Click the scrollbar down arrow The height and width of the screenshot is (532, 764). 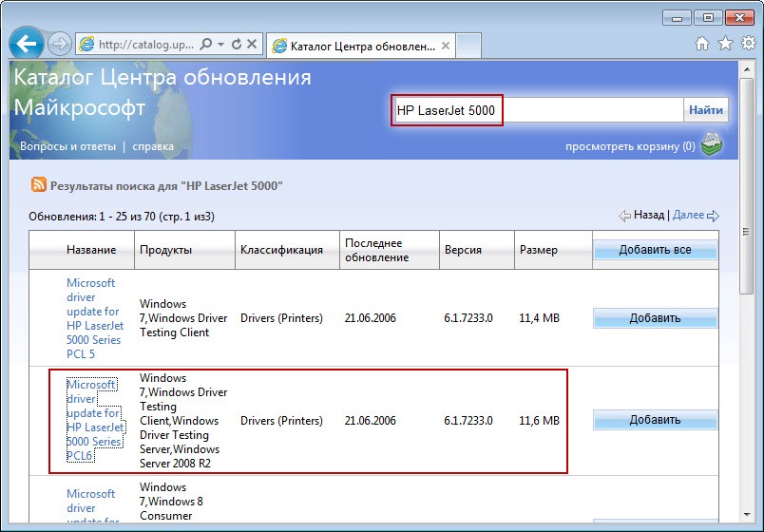tap(747, 515)
